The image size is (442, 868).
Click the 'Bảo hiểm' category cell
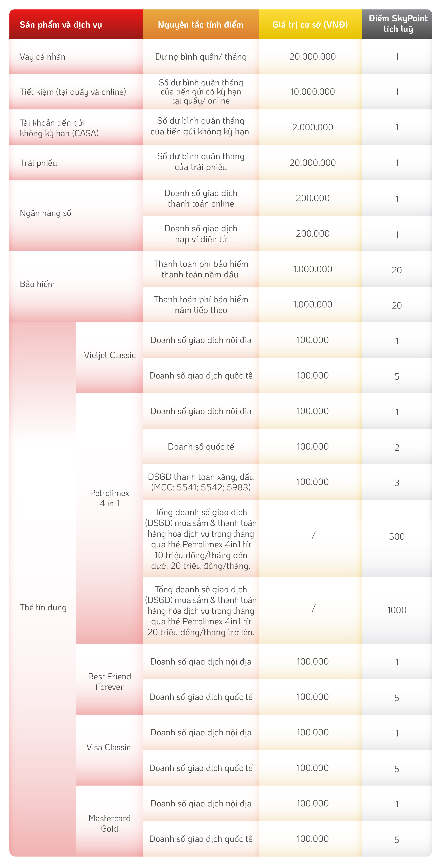point(76,287)
